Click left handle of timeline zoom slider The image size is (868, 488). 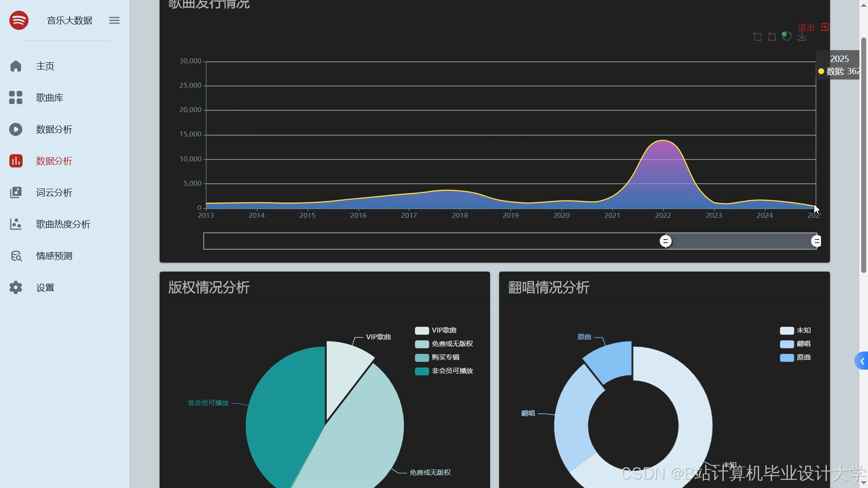coord(665,241)
